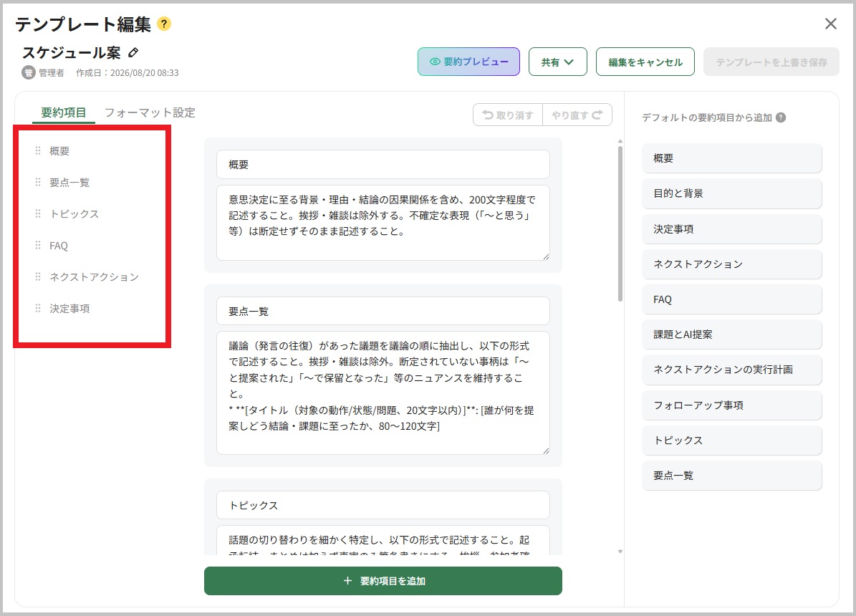Click the 要点一覧 title input field
Screen dimensions: 856x616
tap(383, 312)
